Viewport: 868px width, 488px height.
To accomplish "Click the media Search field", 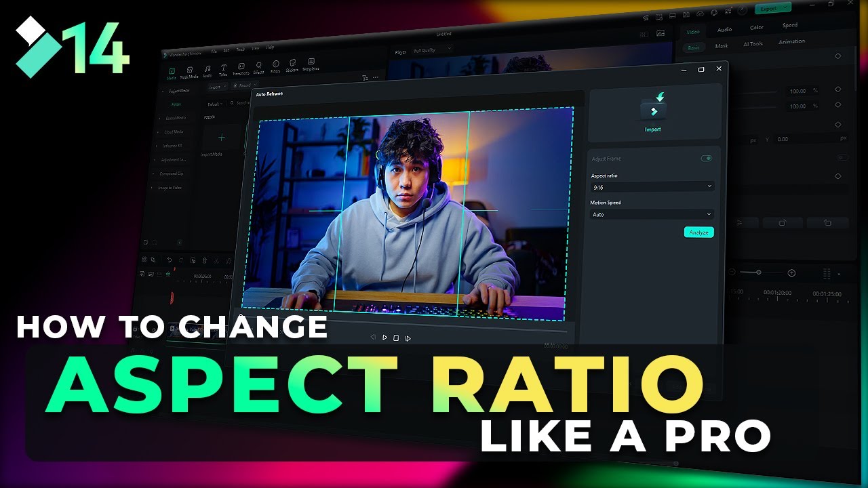I will pyautogui.click(x=239, y=103).
